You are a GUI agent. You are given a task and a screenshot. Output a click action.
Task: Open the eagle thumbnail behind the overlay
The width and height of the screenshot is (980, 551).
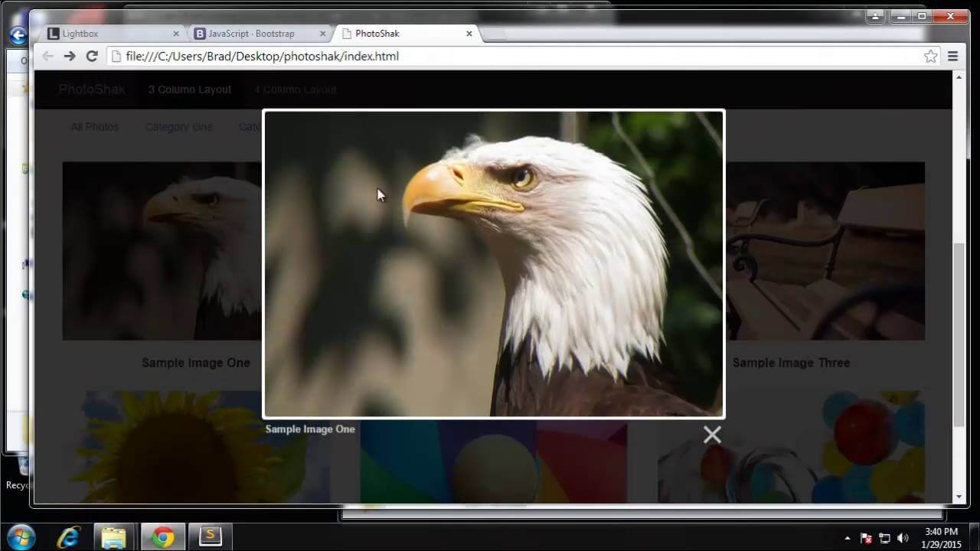click(x=162, y=251)
